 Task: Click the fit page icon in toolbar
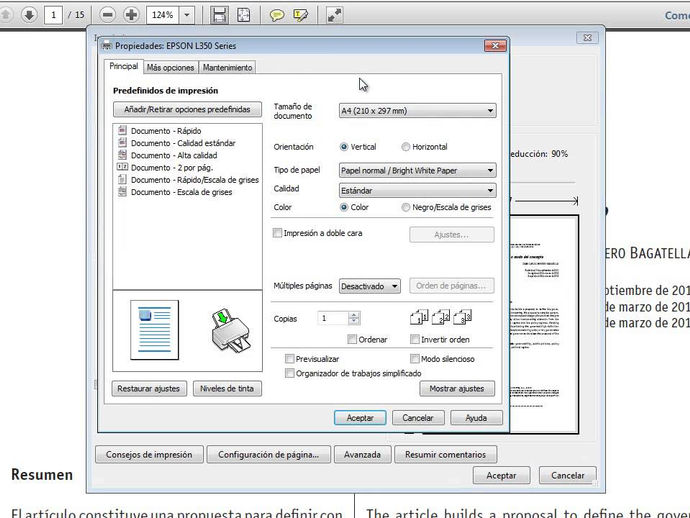pyautogui.click(x=243, y=15)
